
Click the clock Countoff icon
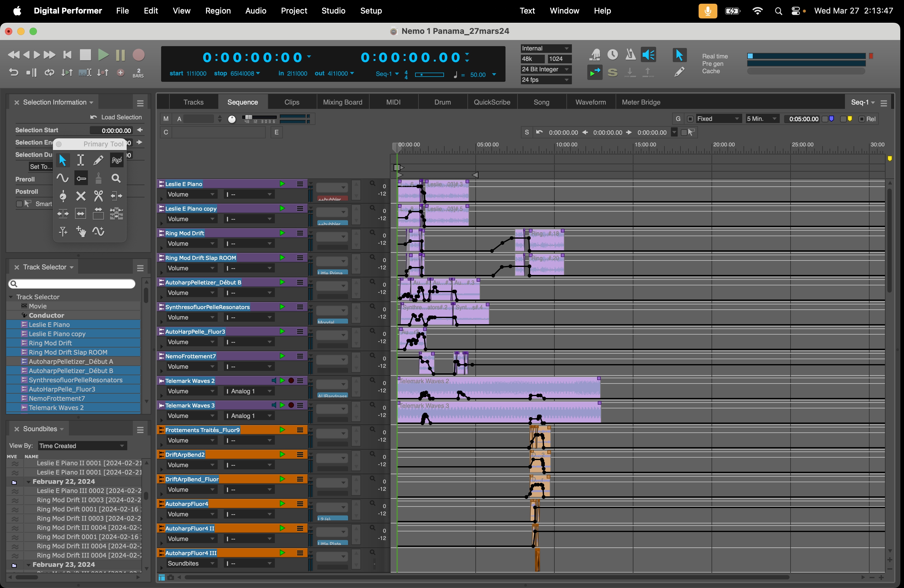613,55
